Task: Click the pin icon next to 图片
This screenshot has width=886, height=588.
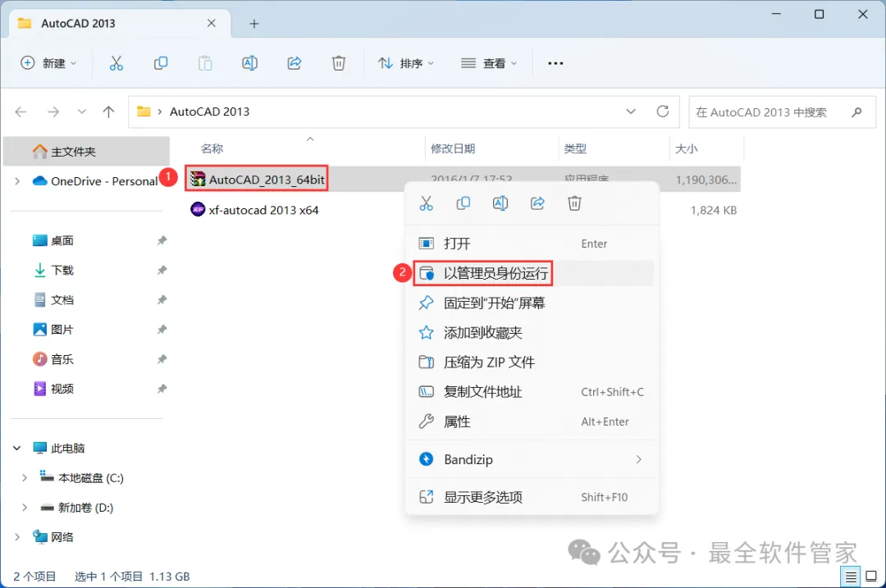Action: pos(162,330)
